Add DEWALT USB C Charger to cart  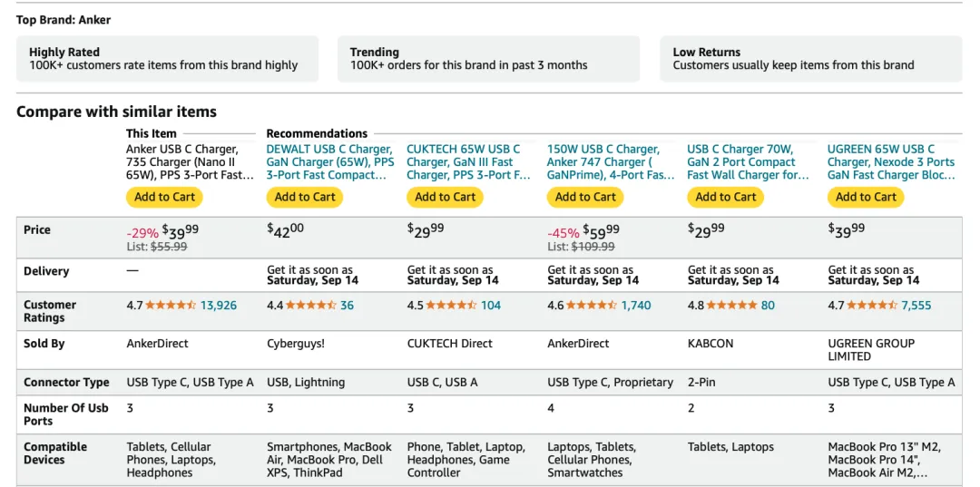pyautogui.click(x=305, y=197)
